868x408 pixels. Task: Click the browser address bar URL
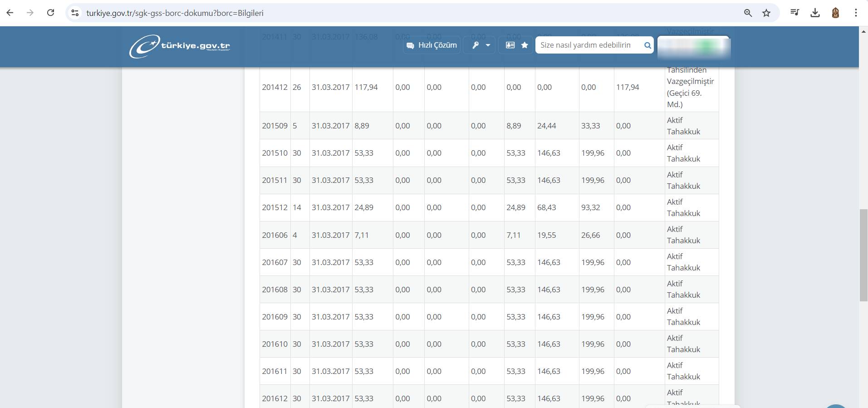pos(175,13)
